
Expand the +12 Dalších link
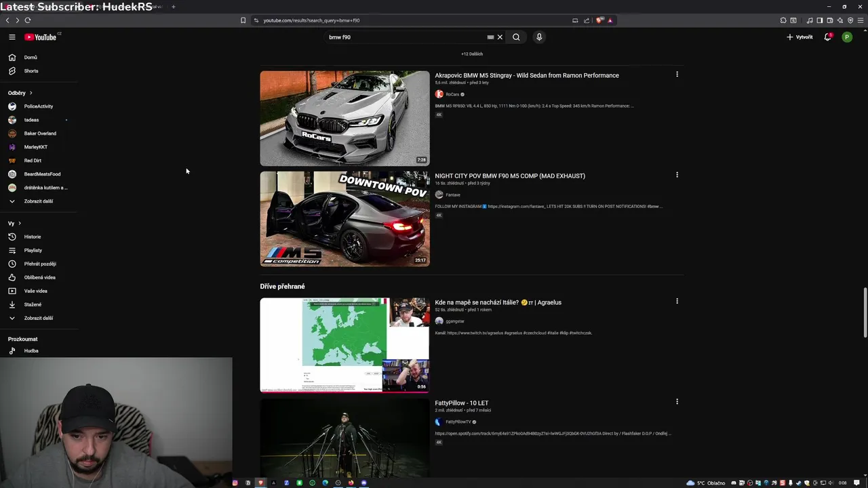[472, 54]
